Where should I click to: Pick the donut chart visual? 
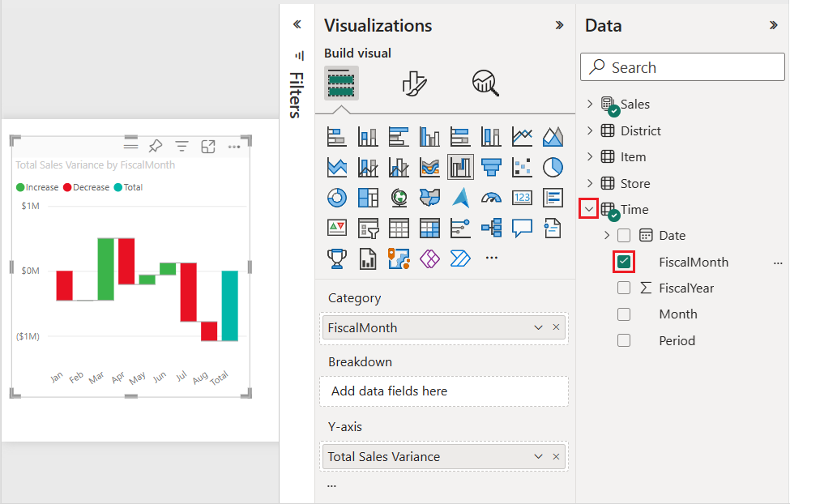[337, 197]
